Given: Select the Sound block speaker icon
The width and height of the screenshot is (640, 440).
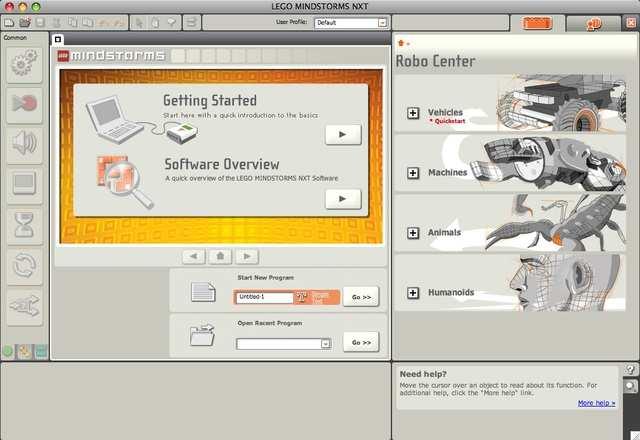Looking at the screenshot, I should coord(24,144).
